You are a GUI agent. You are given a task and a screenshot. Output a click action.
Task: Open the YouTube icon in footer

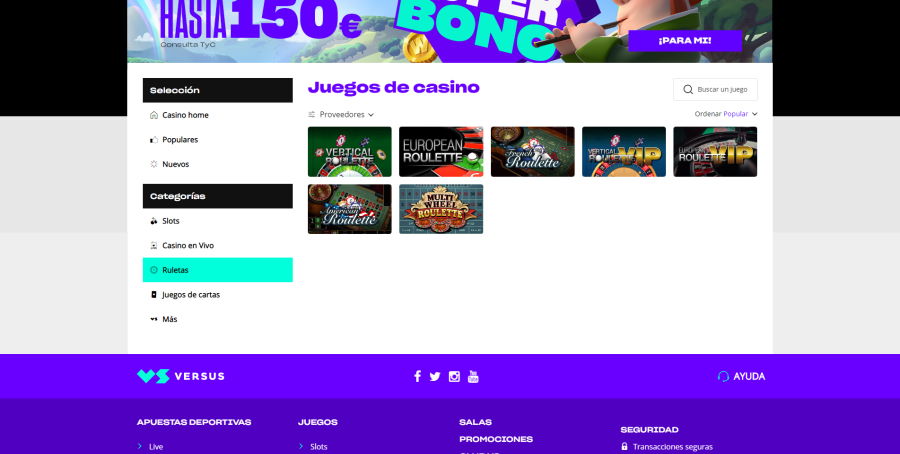[473, 376]
